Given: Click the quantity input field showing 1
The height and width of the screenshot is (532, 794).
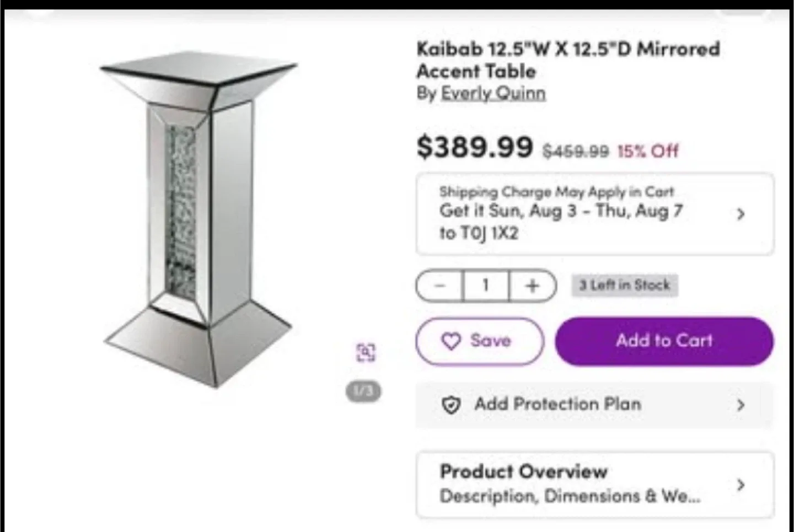Looking at the screenshot, I should pos(485,286).
